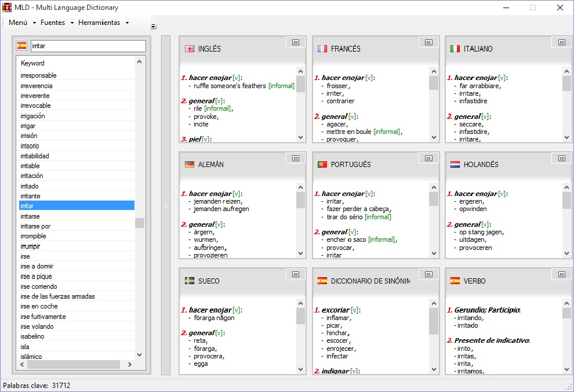
Task: Maximize the Diccionario de Sinónimos panel
Action: [428, 274]
